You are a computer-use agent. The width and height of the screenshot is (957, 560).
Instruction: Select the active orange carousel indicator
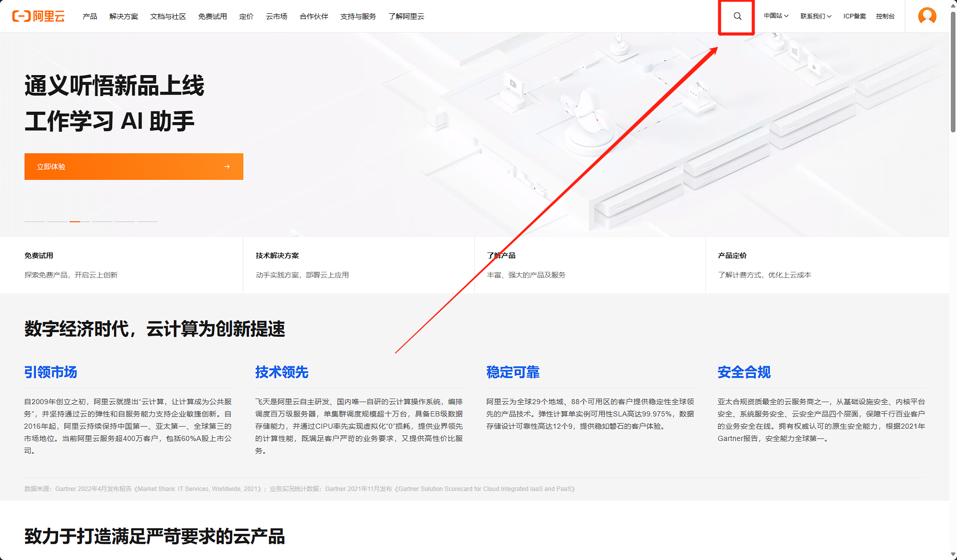click(x=80, y=221)
